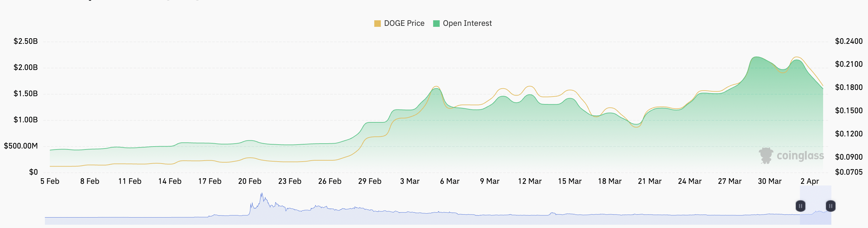Click the green Open Interest legend swatch
Viewport: 868px width, 228px height.
[436, 24]
